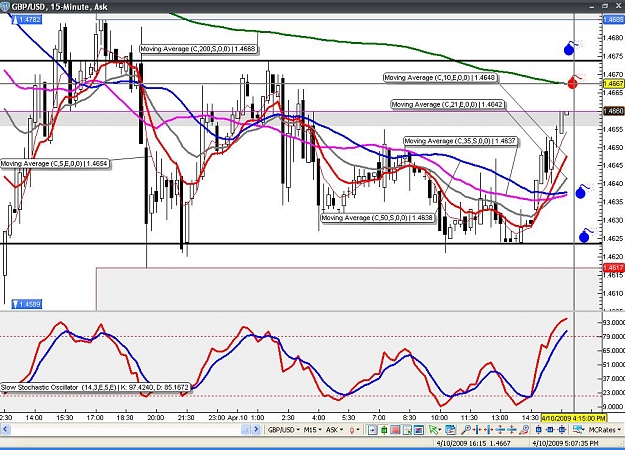Click the yellow 1.4667 price tag on axis
Screen dimensions: 625x450
614,84
